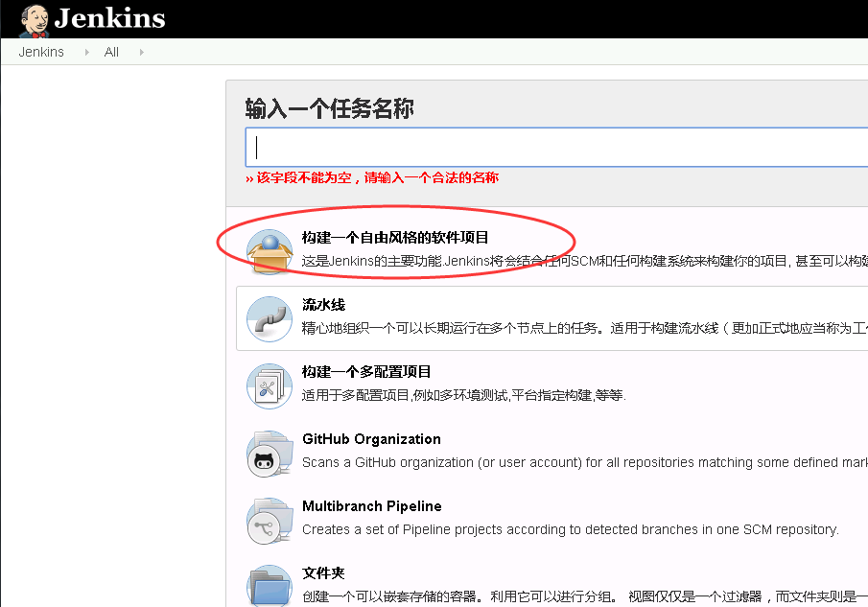
Task: Click the Multibranch Pipeline description text
Action: 570,529
